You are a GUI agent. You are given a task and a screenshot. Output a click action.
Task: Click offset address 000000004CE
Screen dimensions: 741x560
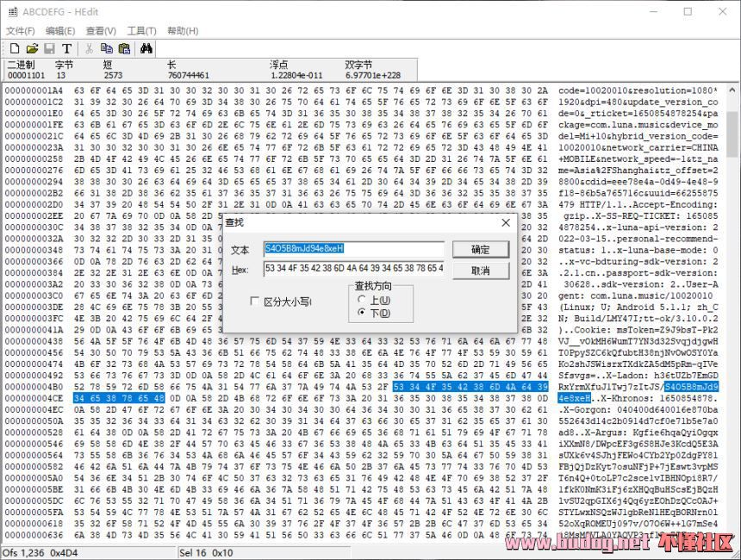34,398
